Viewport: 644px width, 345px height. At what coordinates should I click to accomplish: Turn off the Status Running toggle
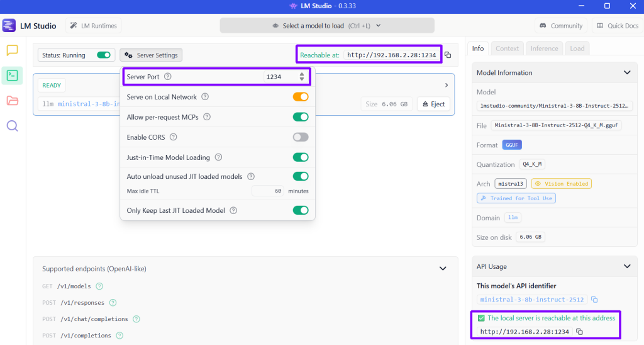coord(104,55)
